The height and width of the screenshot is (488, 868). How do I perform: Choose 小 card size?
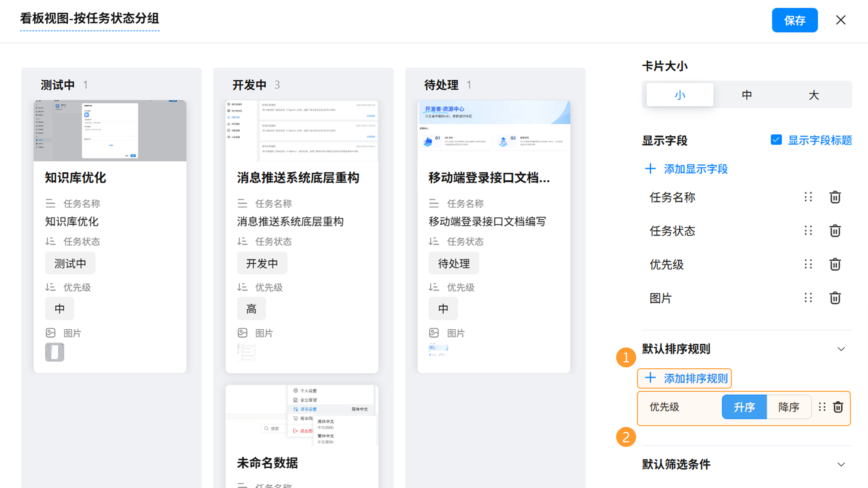(680, 95)
